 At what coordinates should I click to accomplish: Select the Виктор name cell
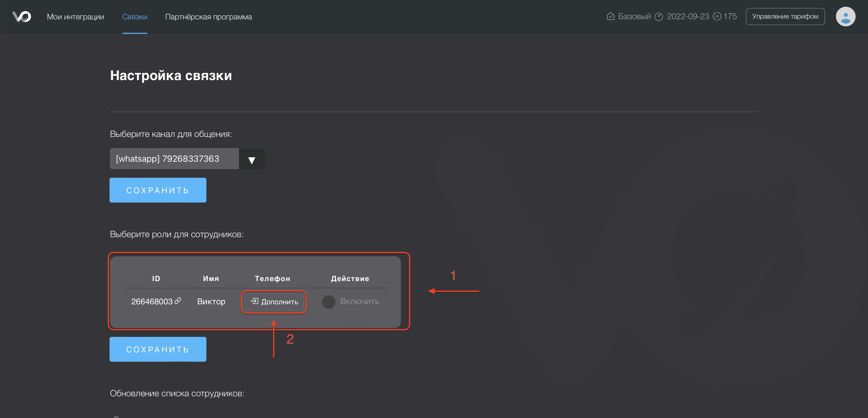coord(211,302)
